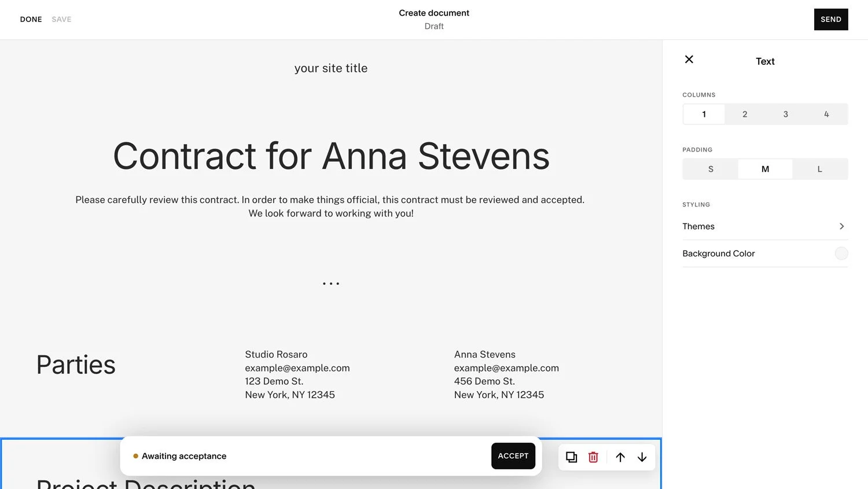
Task: Click the ACCEPT button
Action: (x=513, y=456)
